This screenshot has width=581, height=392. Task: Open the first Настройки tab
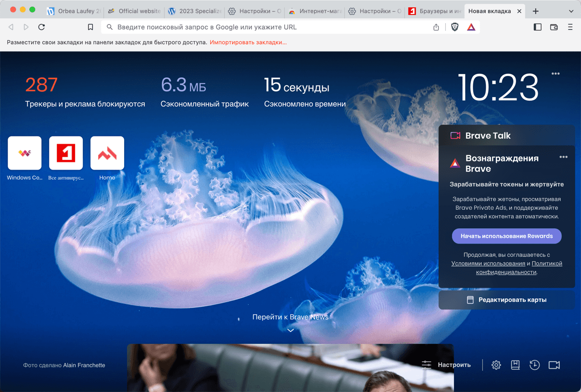point(255,11)
